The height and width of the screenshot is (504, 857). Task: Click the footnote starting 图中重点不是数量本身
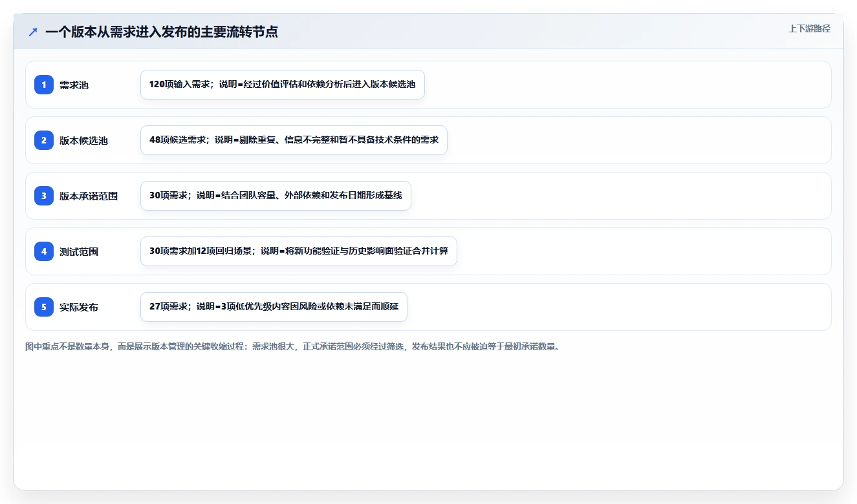(293, 346)
